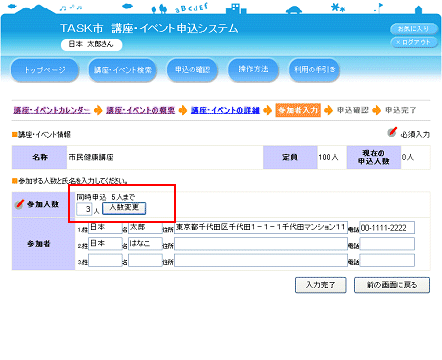Click participant 1 given name field 太郎

click(145, 227)
